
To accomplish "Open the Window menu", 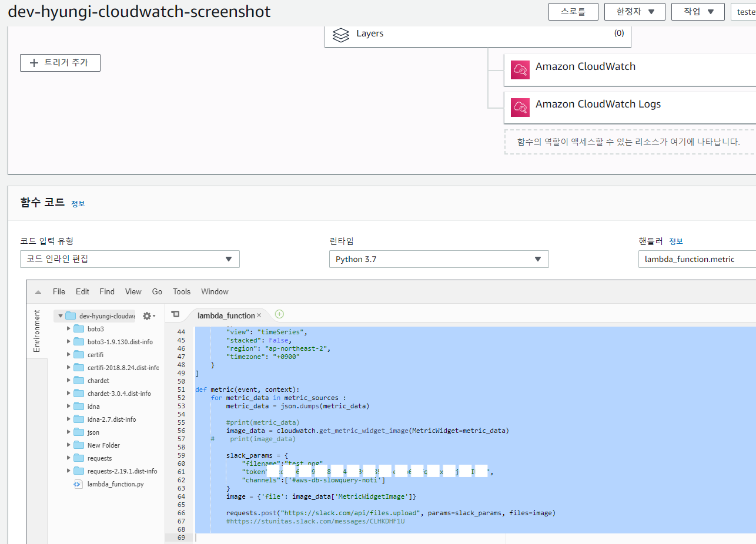I will (x=215, y=292).
